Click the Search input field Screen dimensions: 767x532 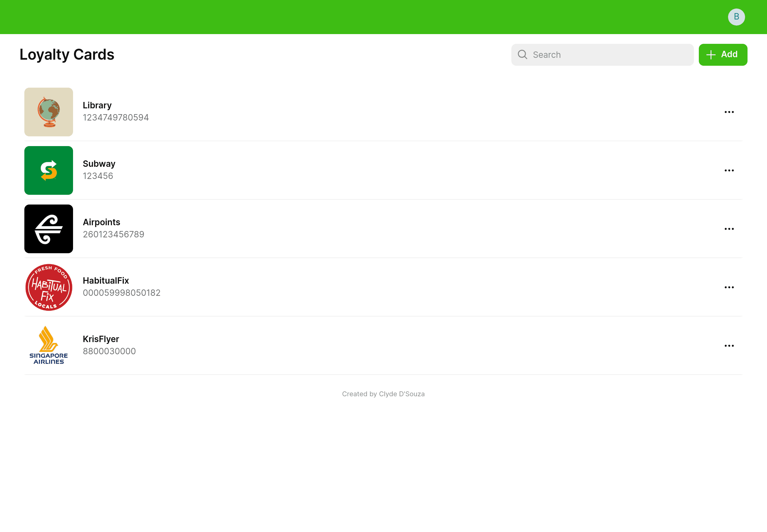pyautogui.click(x=603, y=55)
